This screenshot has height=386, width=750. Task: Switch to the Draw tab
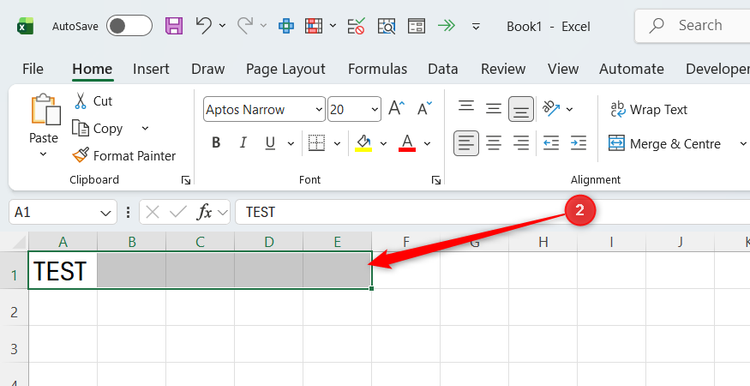[208, 69]
